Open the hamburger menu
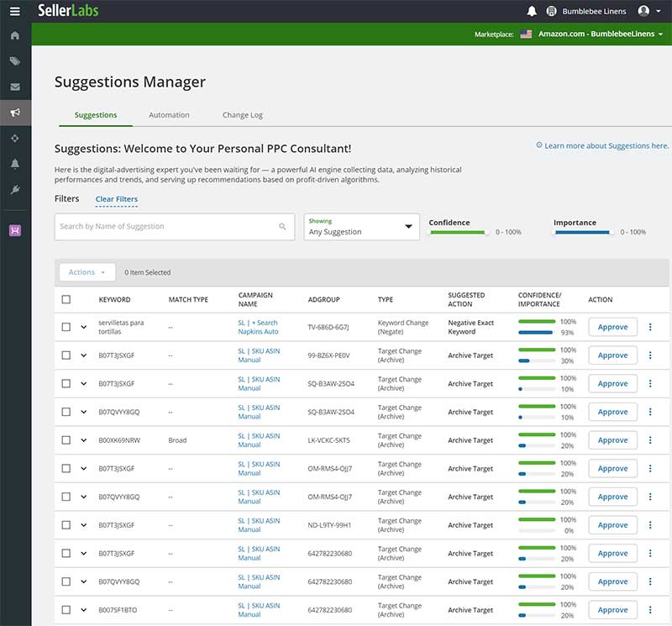The image size is (672, 626). [x=15, y=11]
